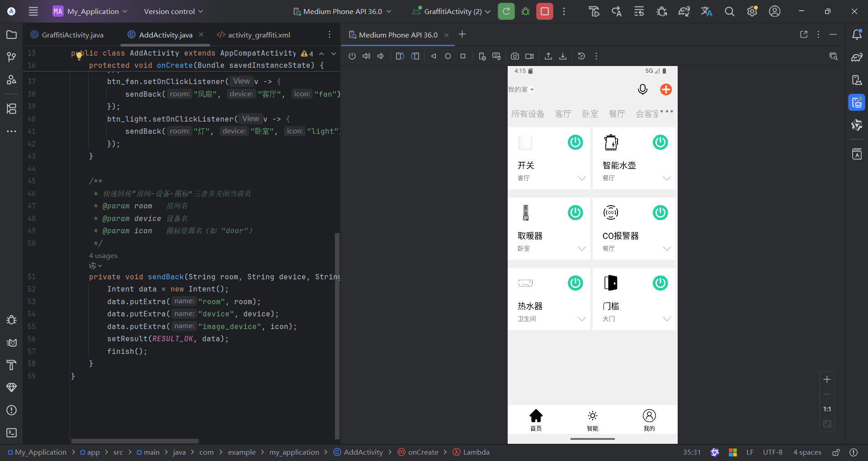Image resolution: width=868 pixels, height=461 pixels.
Task: Switch the 热水器 power toggle
Action: pos(575,283)
